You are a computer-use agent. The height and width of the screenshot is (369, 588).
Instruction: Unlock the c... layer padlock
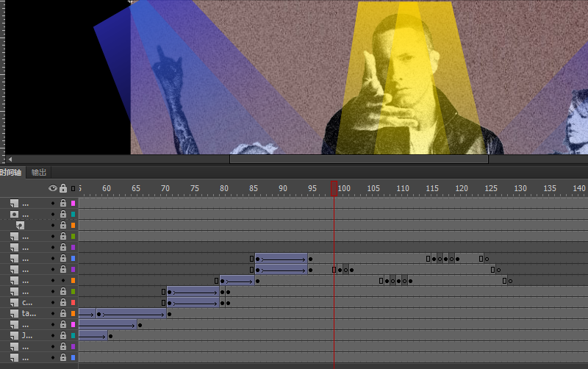[63, 302]
